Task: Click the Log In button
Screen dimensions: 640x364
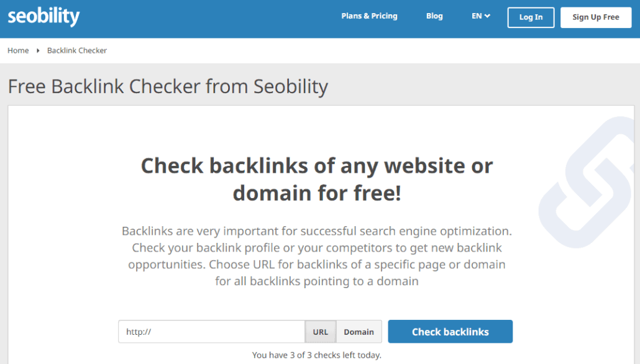Action: click(x=531, y=17)
